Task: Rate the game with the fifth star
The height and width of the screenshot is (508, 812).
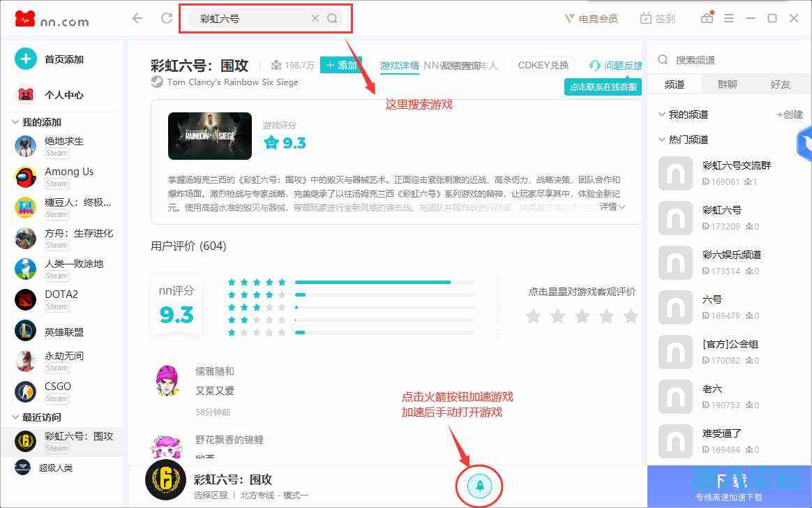Action: [x=631, y=317]
